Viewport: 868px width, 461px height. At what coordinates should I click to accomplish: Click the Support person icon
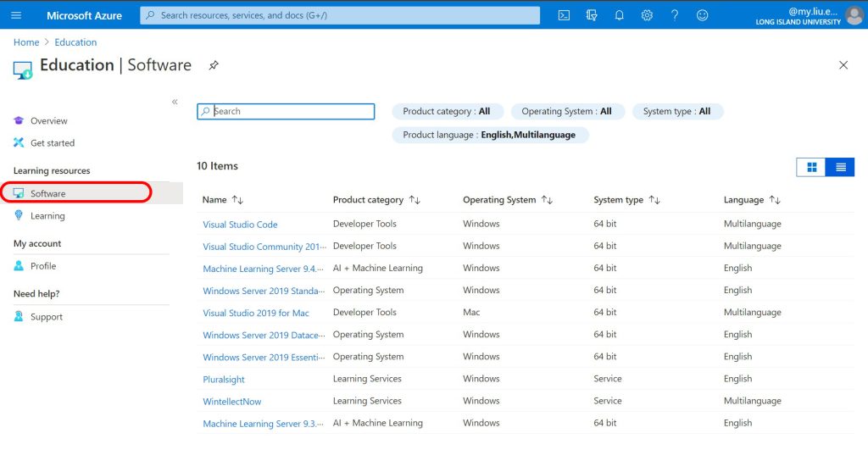pos(19,316)
